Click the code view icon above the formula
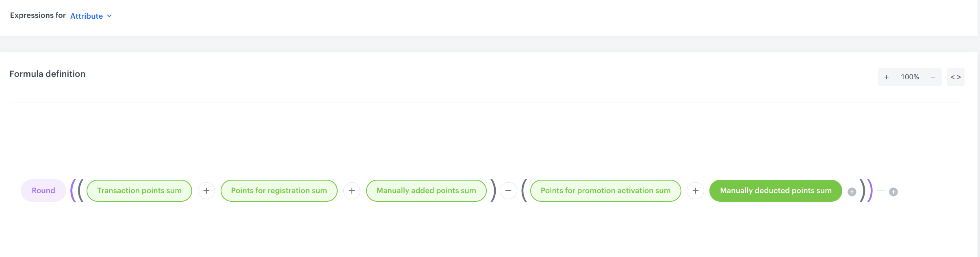Screen dimensions: 980x257 956,76
